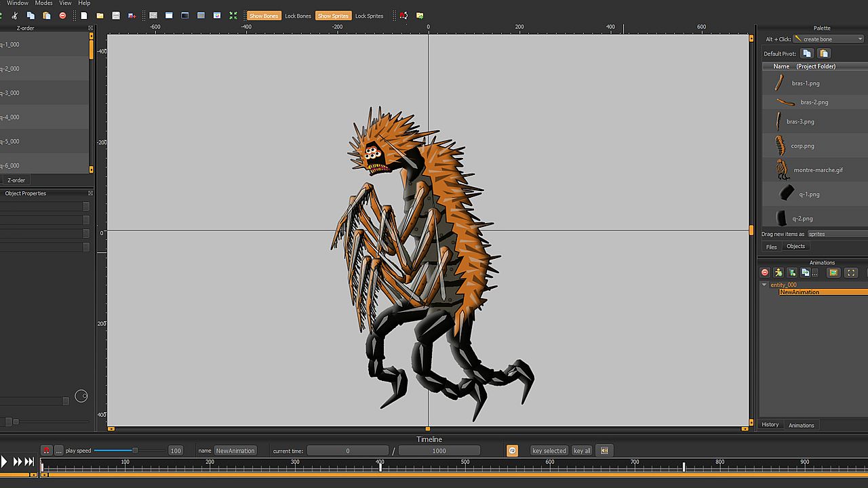The image size is (868, 488).
Task: Click the red magnet snapping icon
Action: 404,16
